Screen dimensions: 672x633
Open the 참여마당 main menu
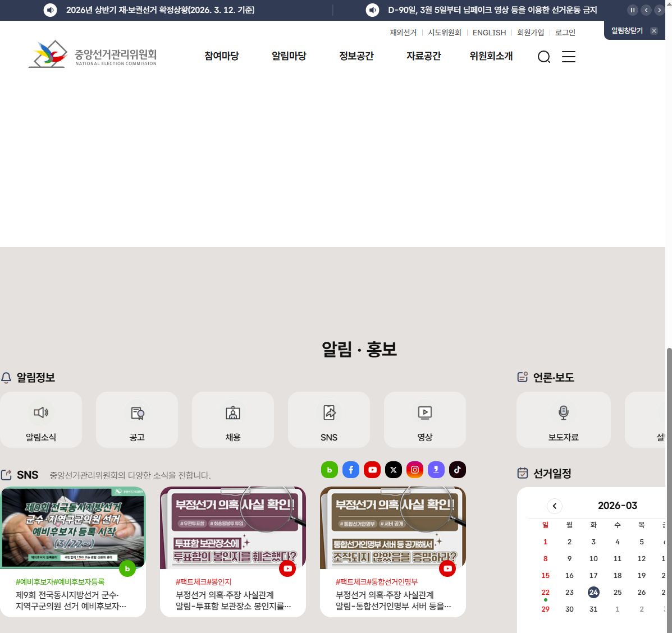pyautogui.click(x=222, y=56)
